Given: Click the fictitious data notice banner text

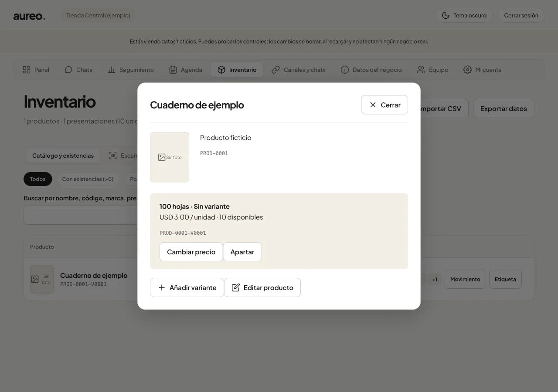Looking at the screenshot, I should click(279, 41).
